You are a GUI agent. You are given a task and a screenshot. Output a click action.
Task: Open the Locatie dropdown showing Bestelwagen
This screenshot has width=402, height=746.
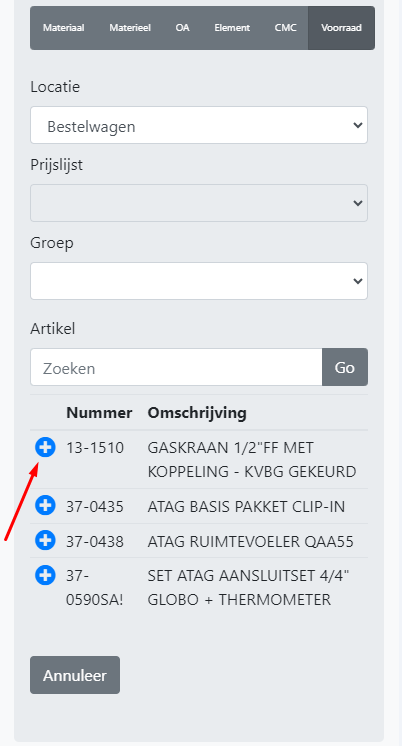(199, 125)
